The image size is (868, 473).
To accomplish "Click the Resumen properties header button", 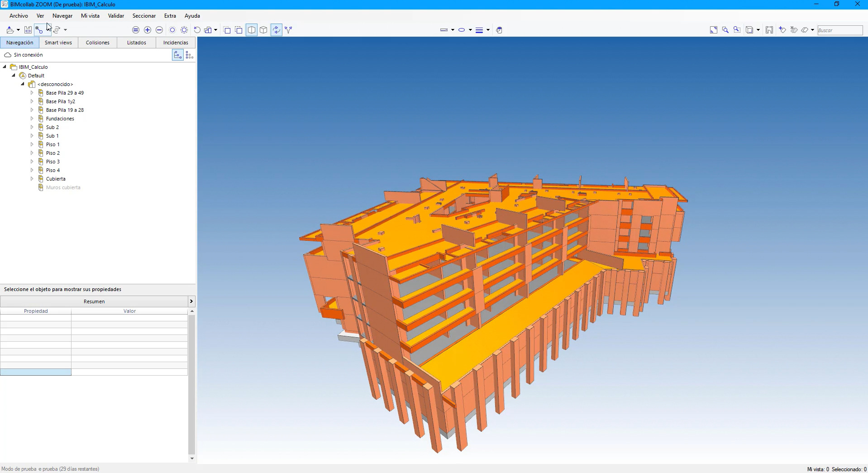I will click(x=94, y=301).
